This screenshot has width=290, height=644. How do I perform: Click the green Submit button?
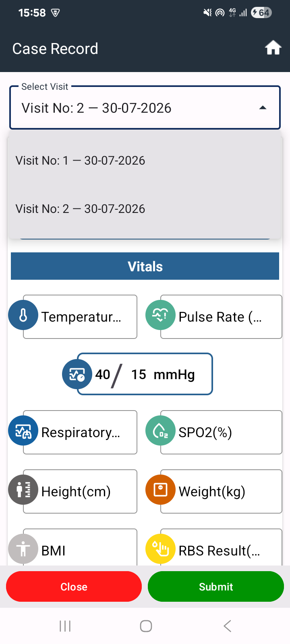216,586
